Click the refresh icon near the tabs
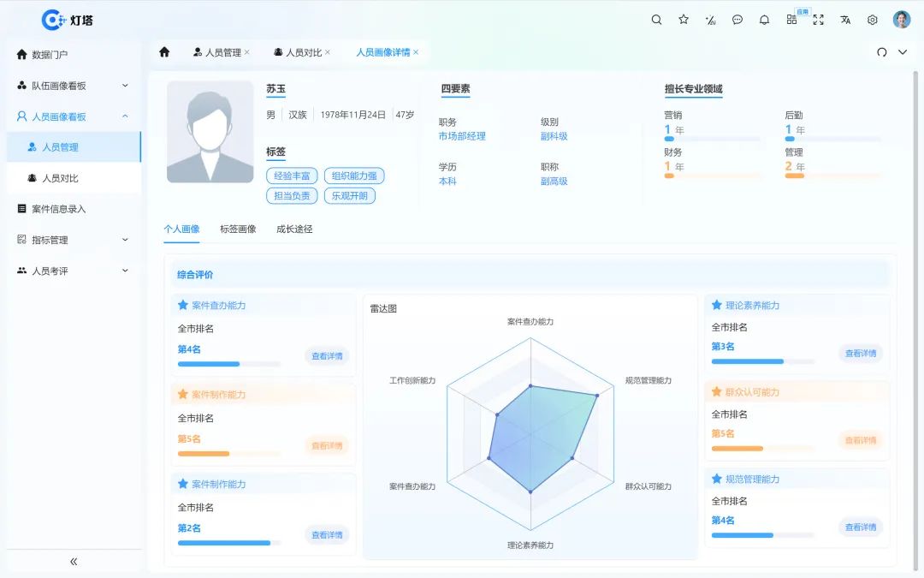Viewport: 924px width, 578px height. [x=882, y=52]
